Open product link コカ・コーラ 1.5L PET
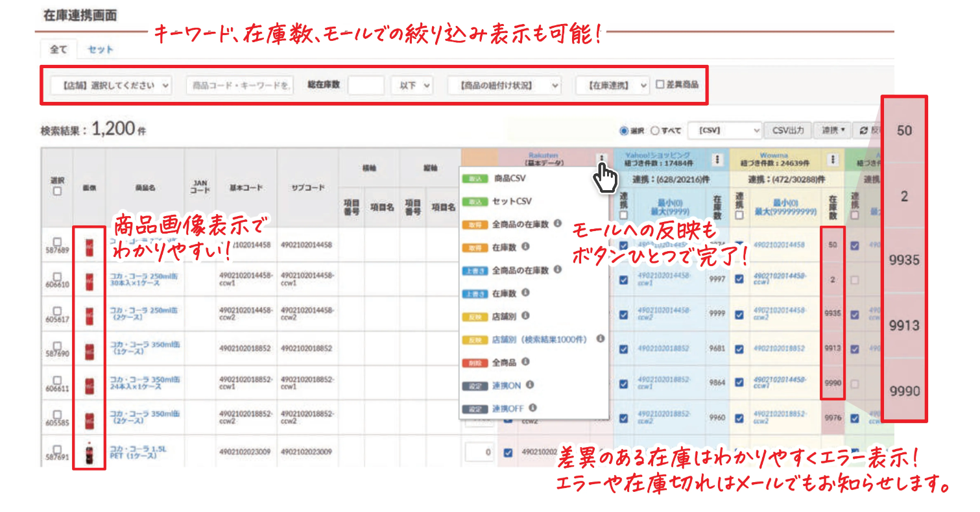This screenshot has height=512, width=980. coord(133,452)
